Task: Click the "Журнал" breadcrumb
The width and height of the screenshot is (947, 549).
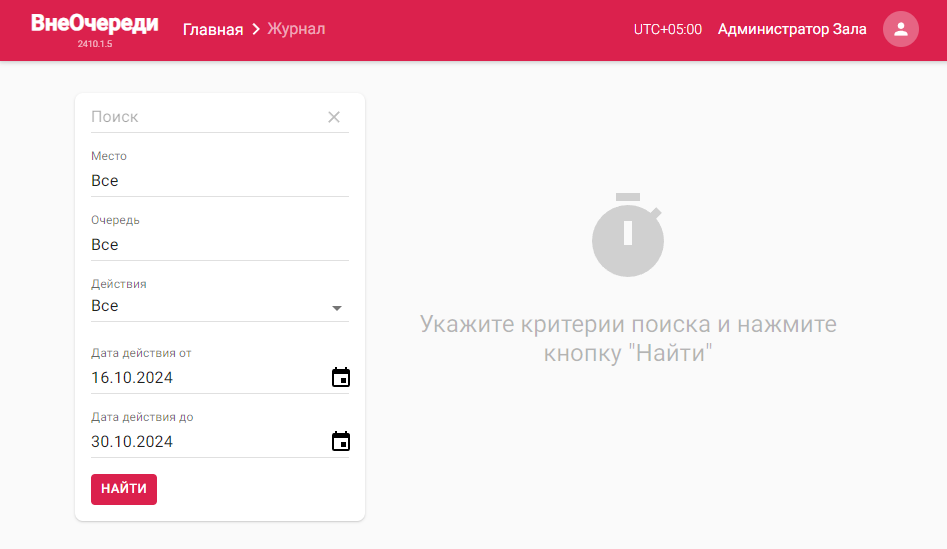Action: [296, 29]
